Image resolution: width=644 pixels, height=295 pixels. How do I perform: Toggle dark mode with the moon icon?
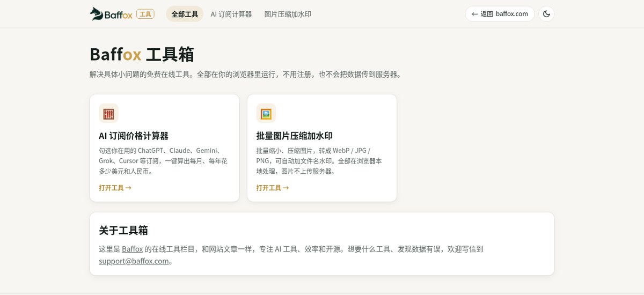point(546,14)
